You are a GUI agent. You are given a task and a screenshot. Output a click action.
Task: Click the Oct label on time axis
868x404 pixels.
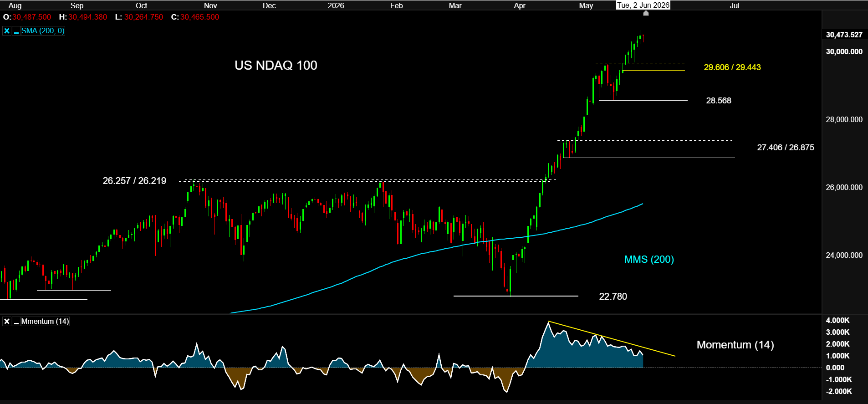[x=142, y=5]
